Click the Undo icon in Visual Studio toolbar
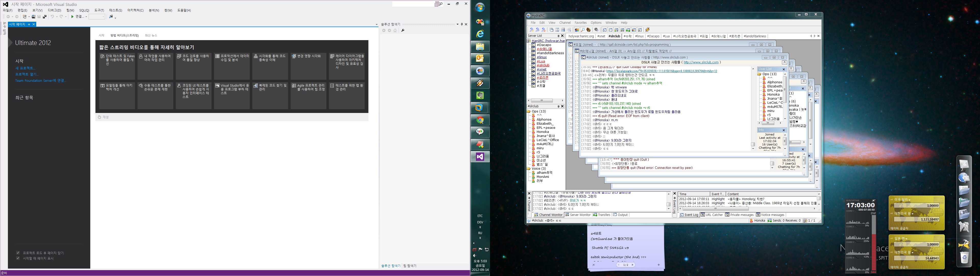 [52, 17]
